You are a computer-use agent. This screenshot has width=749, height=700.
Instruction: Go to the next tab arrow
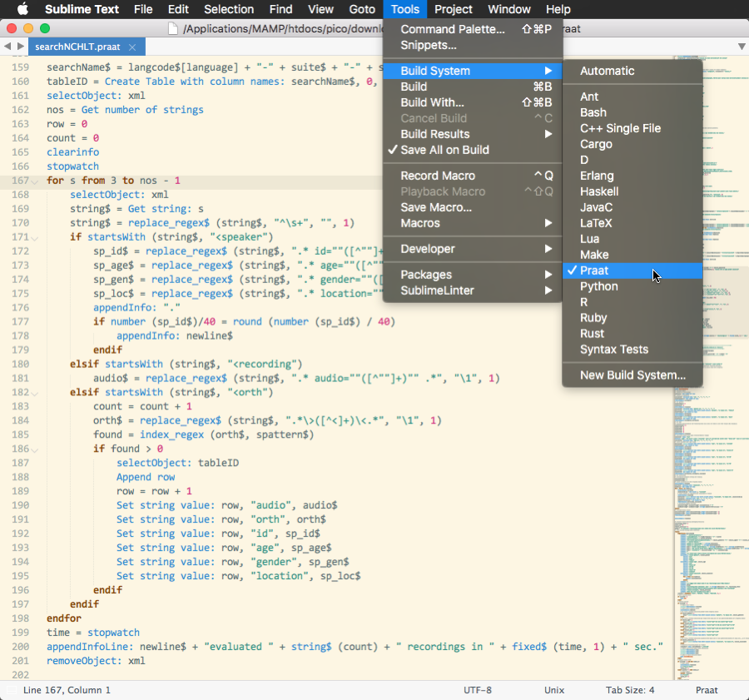click(21, 47)
